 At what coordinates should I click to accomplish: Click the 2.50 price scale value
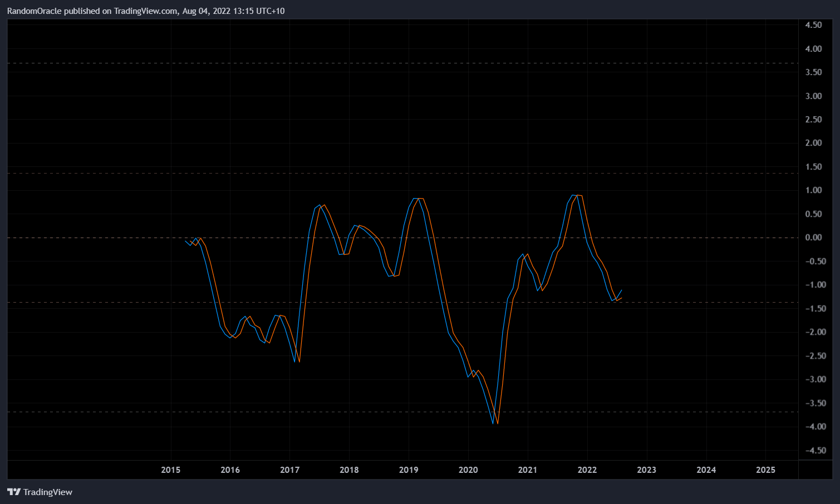(813, 120)
